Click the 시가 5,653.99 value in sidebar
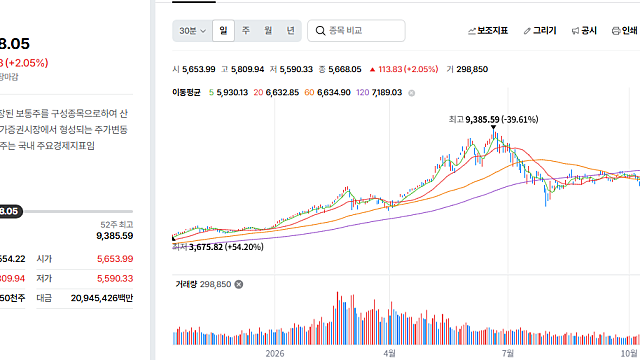 tap(115, 259)
